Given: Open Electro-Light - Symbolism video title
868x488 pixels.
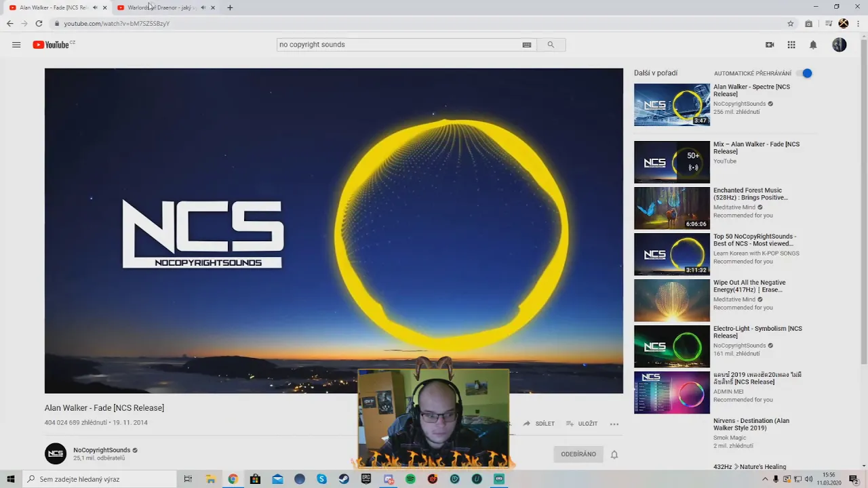Looking at the screenshot, I should (757, 332).
